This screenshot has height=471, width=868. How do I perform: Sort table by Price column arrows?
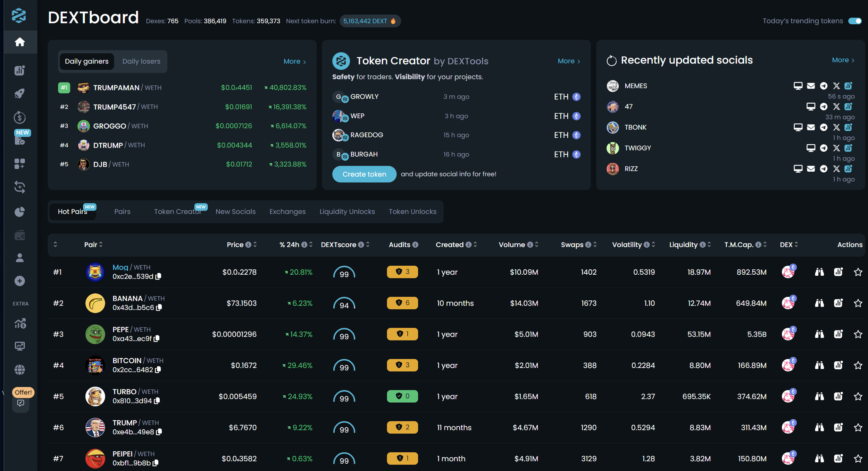coord(255,245)
